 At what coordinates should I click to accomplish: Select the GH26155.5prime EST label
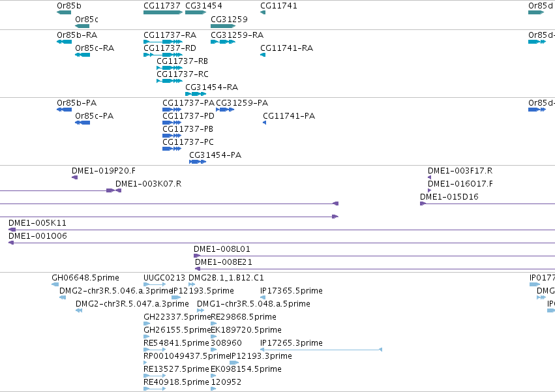(177, 331)
